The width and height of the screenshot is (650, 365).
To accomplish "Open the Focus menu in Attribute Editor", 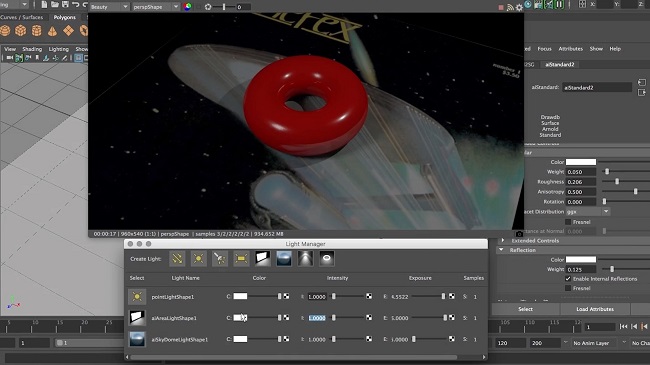I will 544,49.
